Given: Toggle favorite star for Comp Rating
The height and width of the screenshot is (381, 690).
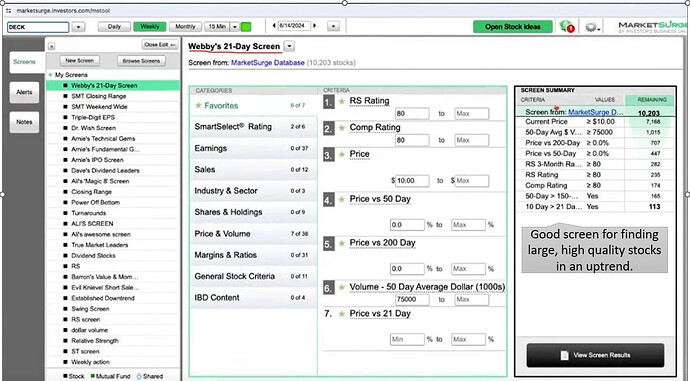Looking at the screenshot, I should 342,128.
